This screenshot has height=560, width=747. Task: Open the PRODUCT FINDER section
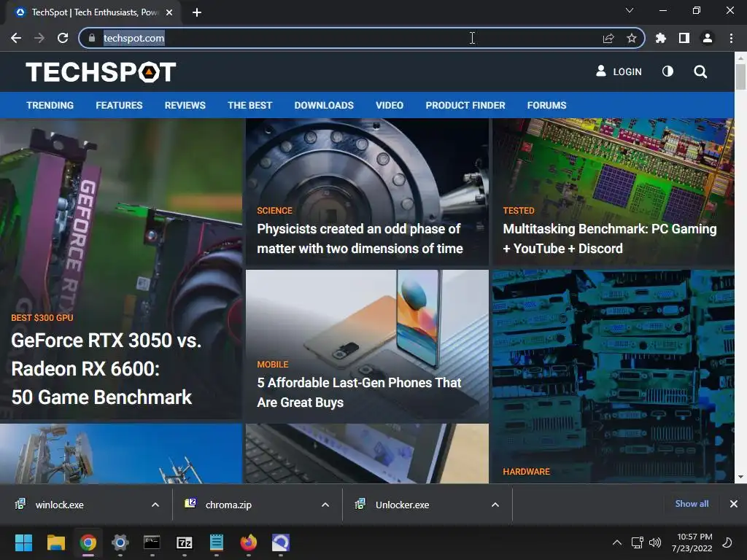(x=465, y=105)
